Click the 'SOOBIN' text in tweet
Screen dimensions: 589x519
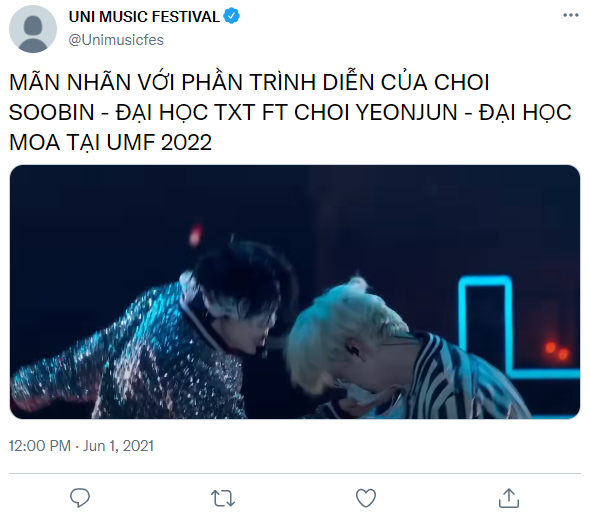[51, 112]
